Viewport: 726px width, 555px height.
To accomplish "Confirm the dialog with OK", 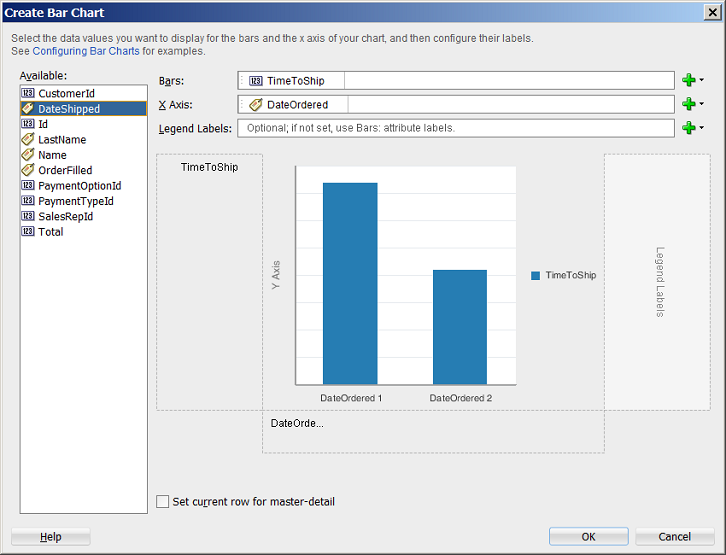I will pos(588,536).
